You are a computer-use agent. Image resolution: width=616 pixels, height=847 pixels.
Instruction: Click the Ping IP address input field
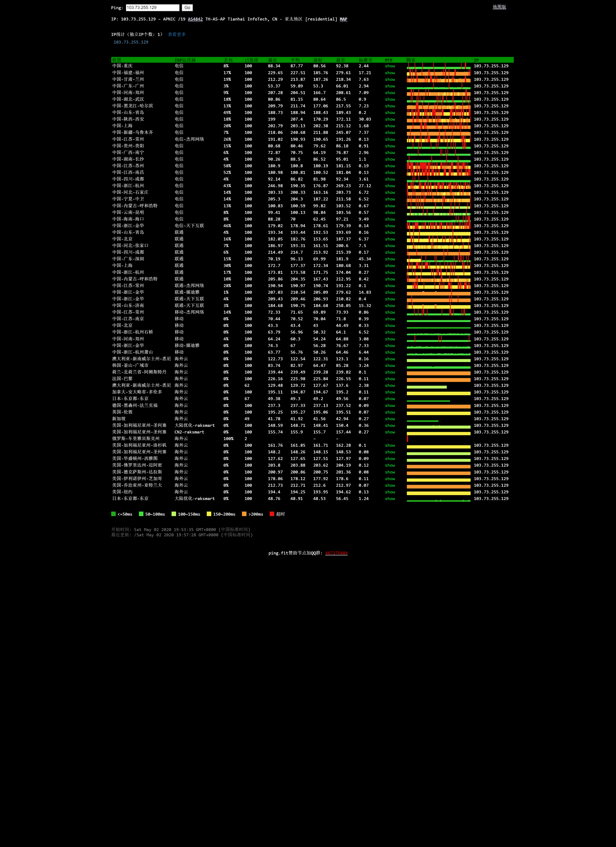tap(152, 7)
